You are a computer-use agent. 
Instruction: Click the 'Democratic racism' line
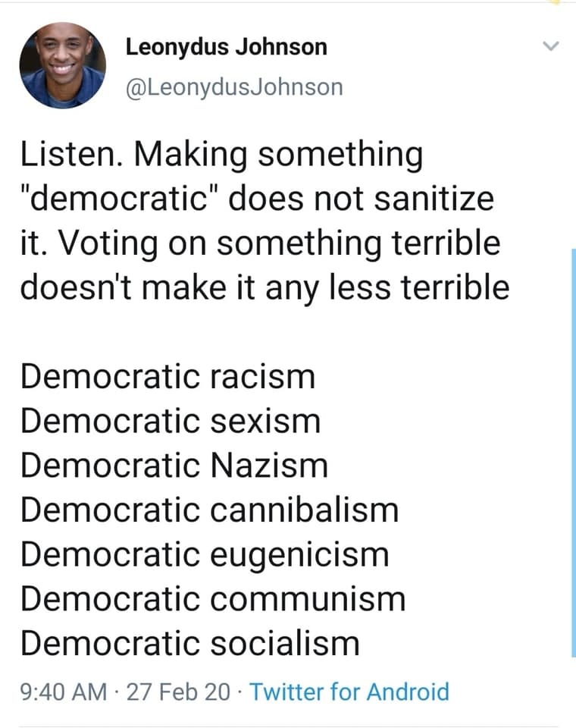[168, 376]
